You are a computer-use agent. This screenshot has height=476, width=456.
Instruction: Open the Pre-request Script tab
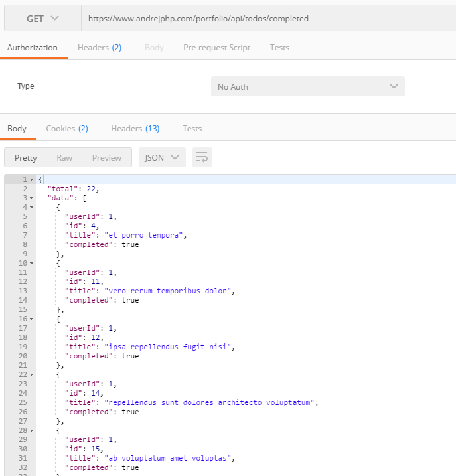(x=217, y=48)
